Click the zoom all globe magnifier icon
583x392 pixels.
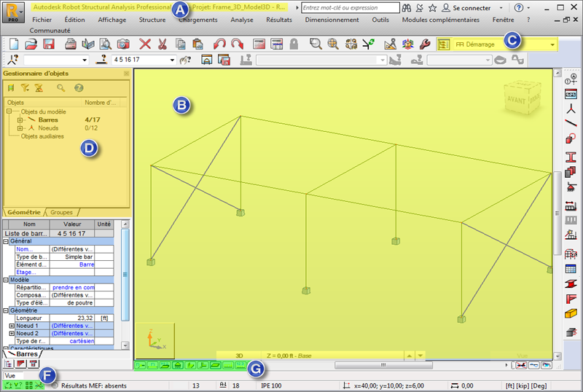(x=333, y=44)
